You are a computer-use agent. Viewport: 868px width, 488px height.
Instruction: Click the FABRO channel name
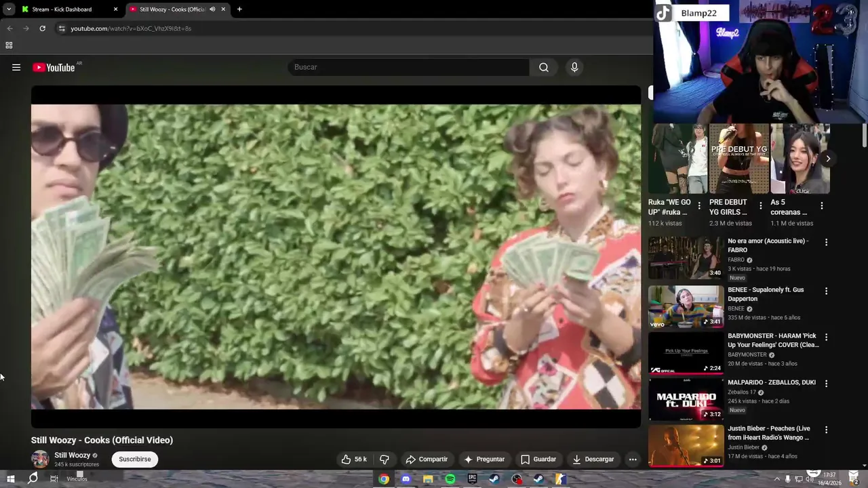[736, 260]
